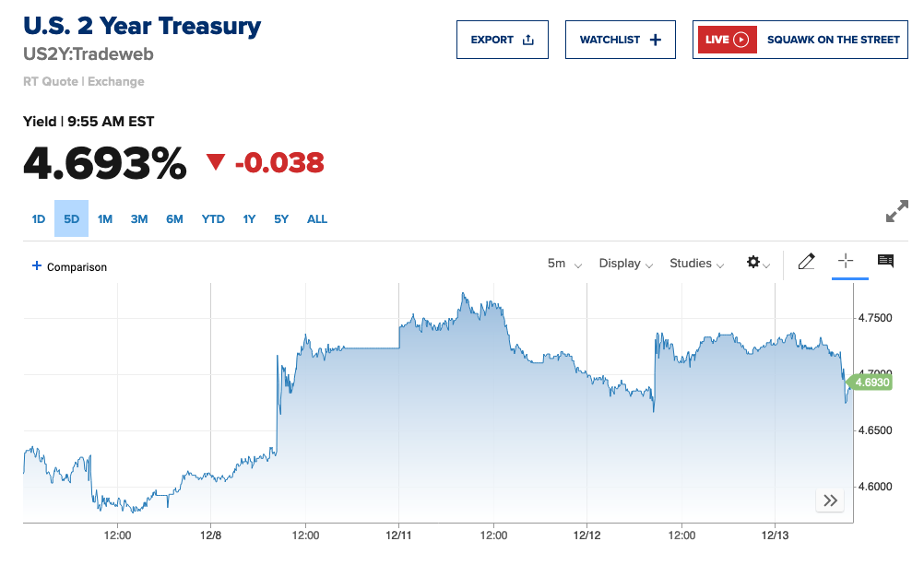Screen dimensions: 924x565
Task: Expand chart to fullscreen view
Action: [896, 211]
